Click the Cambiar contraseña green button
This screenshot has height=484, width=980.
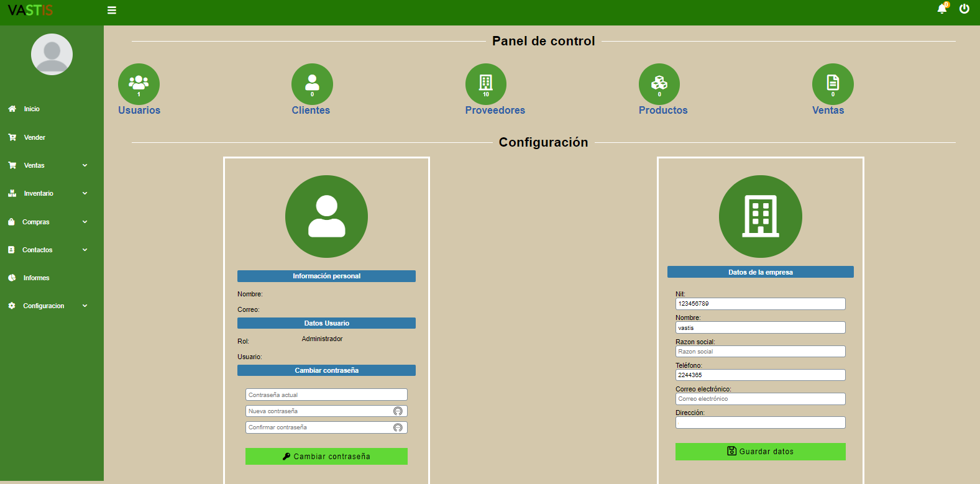326,456
